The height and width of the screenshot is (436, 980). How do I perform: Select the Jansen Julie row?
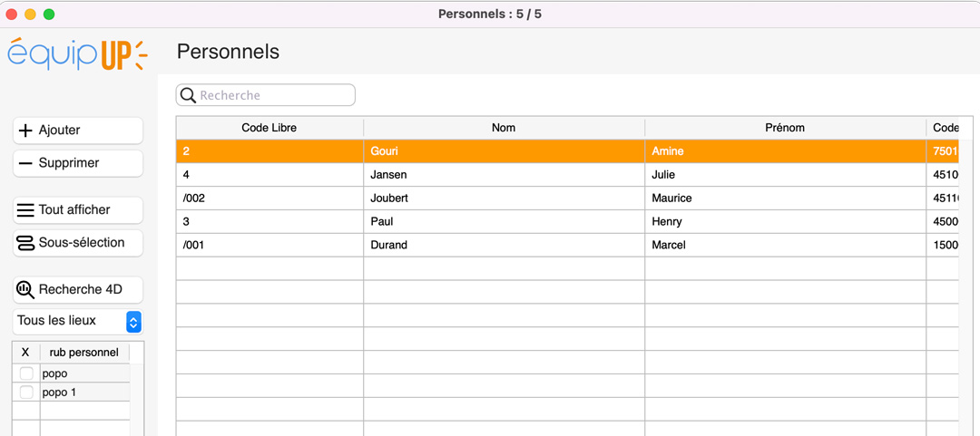504,175
